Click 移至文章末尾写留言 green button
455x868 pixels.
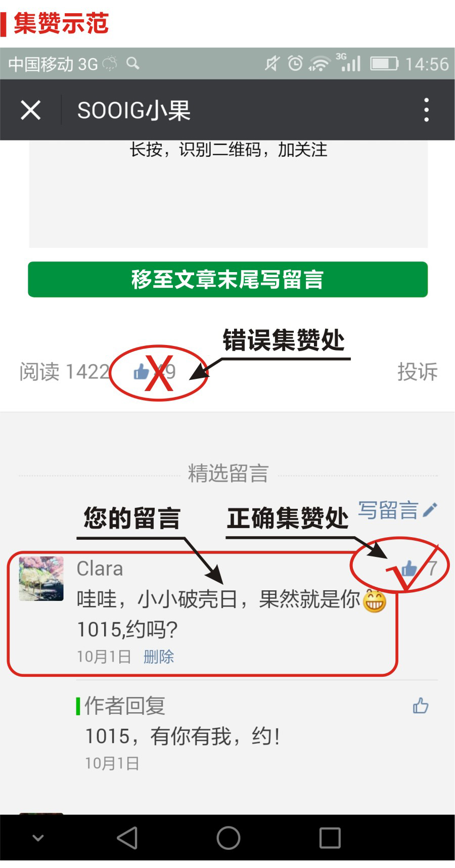[227, 279]
